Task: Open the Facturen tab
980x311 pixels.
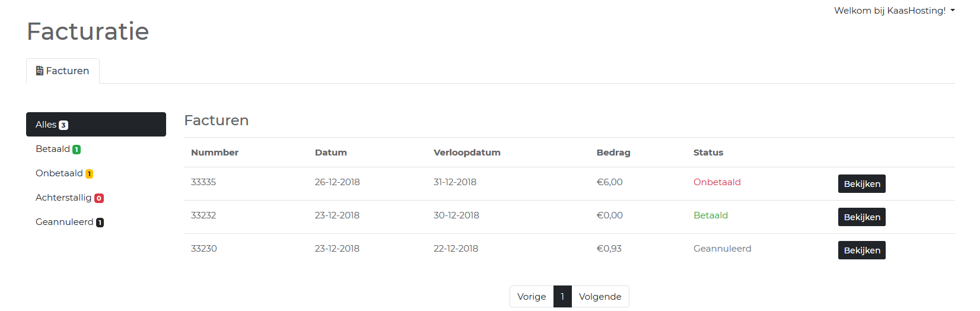Action: pos(63,71)
